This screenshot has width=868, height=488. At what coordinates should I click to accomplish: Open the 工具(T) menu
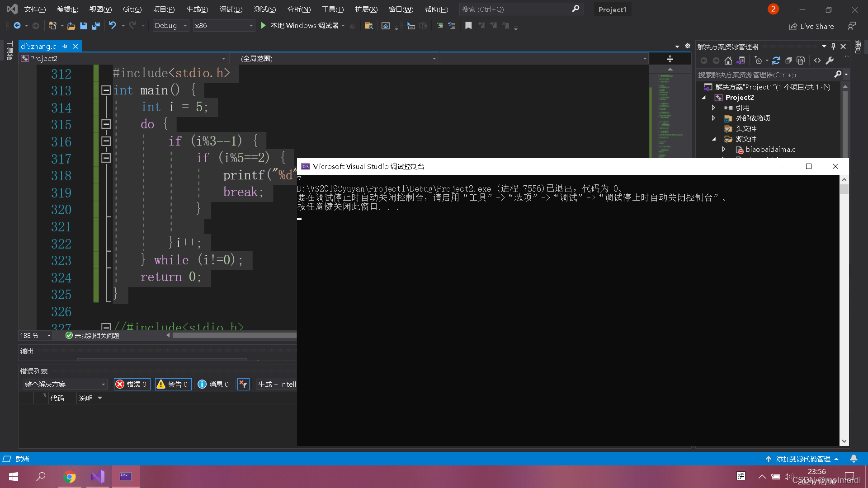pyautogui.click(x=333, y=9)
